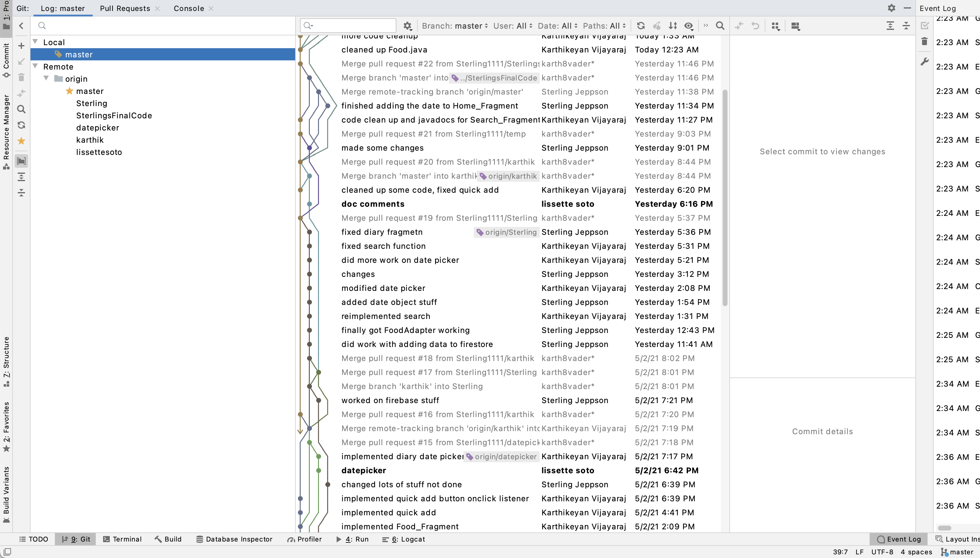Click master branch widget in status bar
This screenshot has width=980, height=558.
coord(957,552)
